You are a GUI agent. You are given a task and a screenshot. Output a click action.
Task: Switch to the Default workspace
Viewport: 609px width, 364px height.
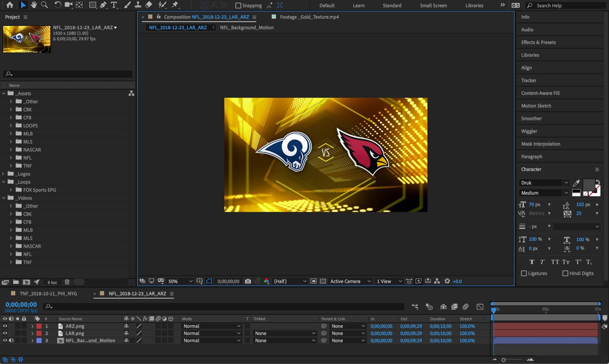[x=327, y=5]
